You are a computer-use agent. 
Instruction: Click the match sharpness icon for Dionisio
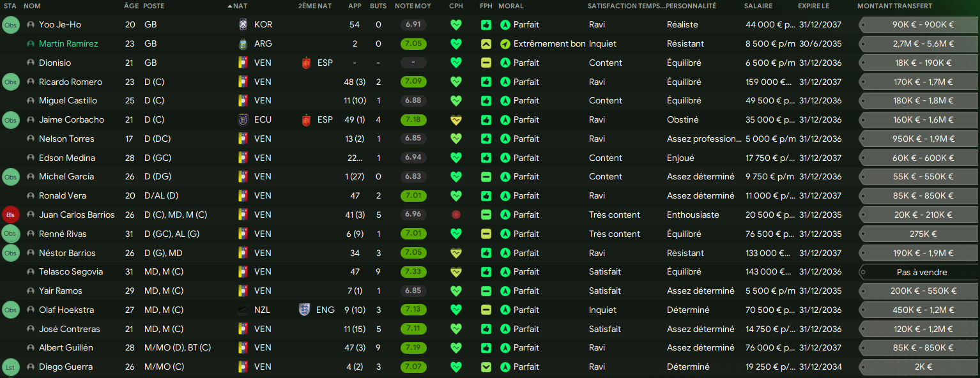[x=486, y=63]
